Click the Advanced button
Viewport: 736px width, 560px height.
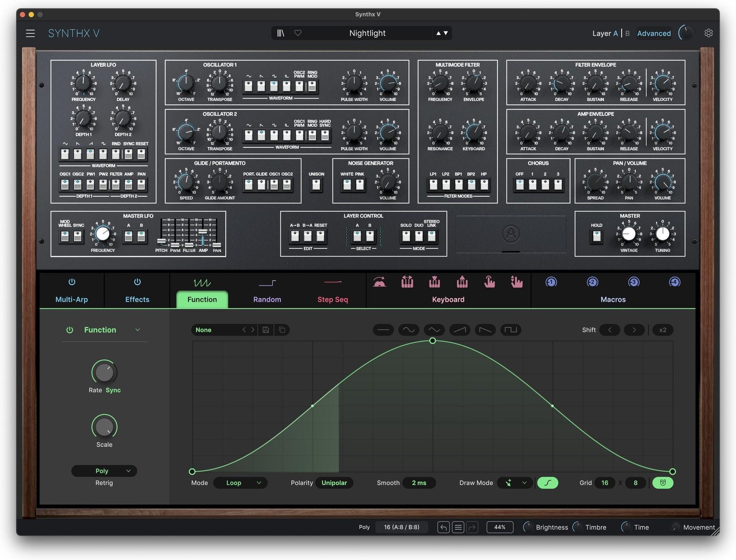click(654, 33)
